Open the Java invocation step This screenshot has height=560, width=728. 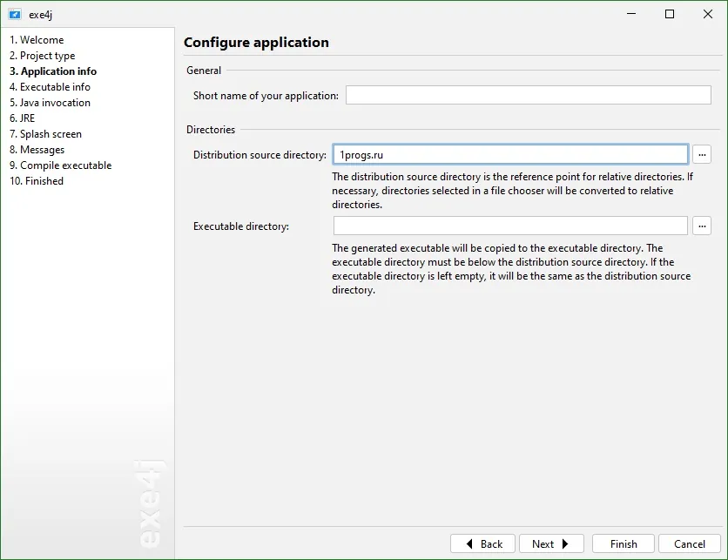click(50, 103)
